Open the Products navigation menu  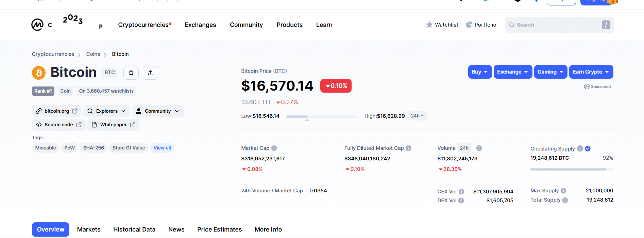point(289,25)
